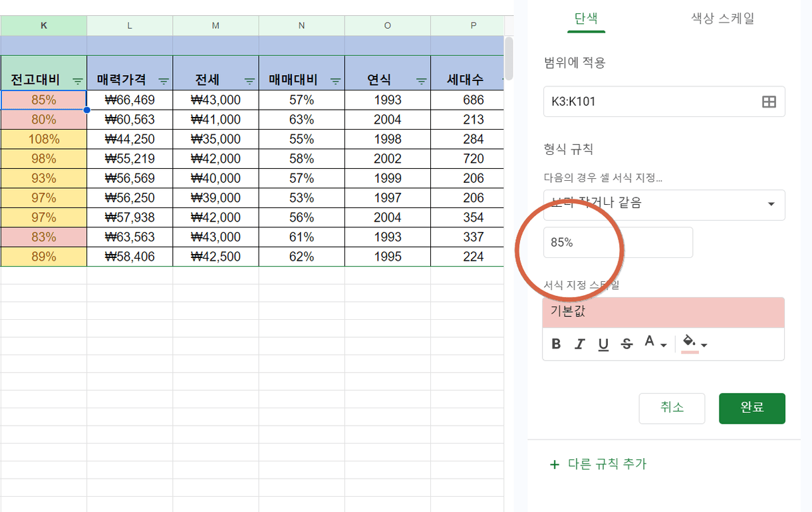Image resolution: width=812 pixels, height=512 pixels.
Task: Switch to 단색 tab
Action: tap(586, 18)
